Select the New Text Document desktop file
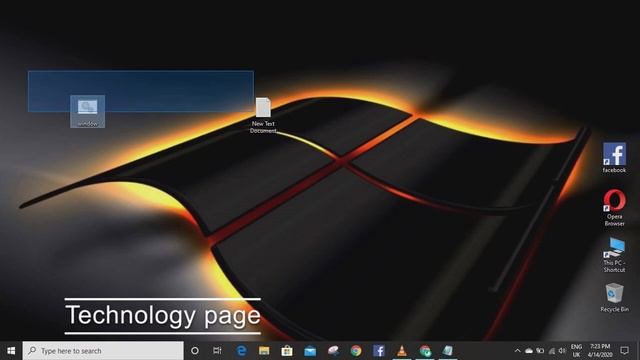Viewport: 640px width, 360px height. click(263, 115)
